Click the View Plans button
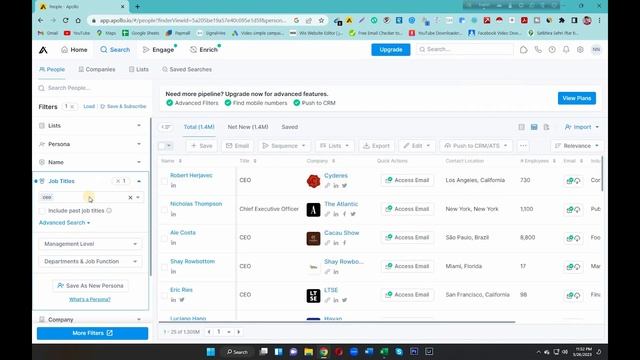Image resolution: width=640 pixels, height=360 pixels. pos(577,98)
